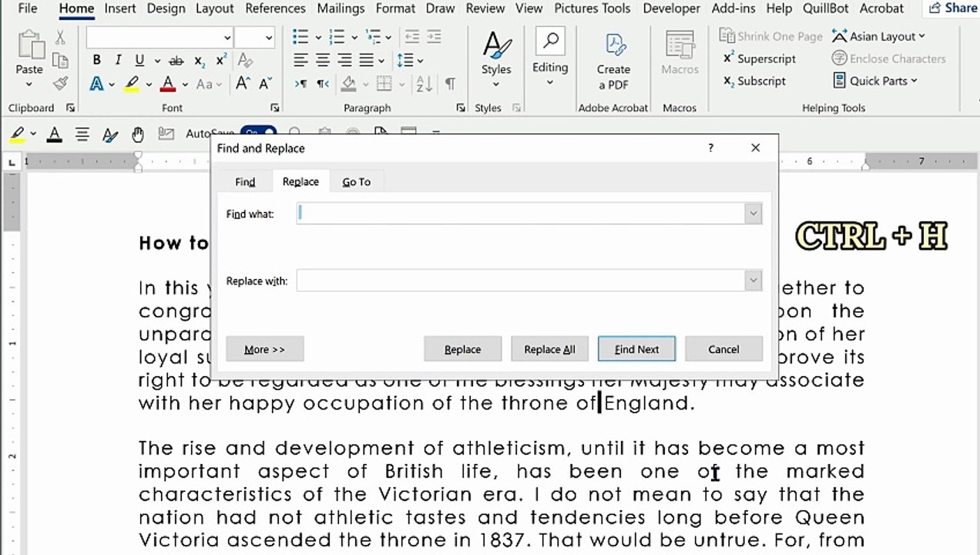This screenshot has height=555, width=980.
Task: Click the Cut scissors icon
Action: [x=60, y=38]
